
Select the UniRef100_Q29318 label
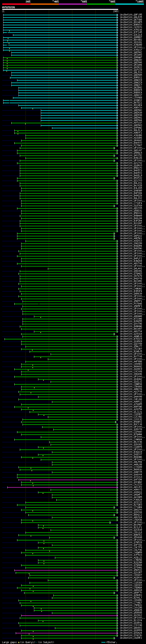click(131, 334)
